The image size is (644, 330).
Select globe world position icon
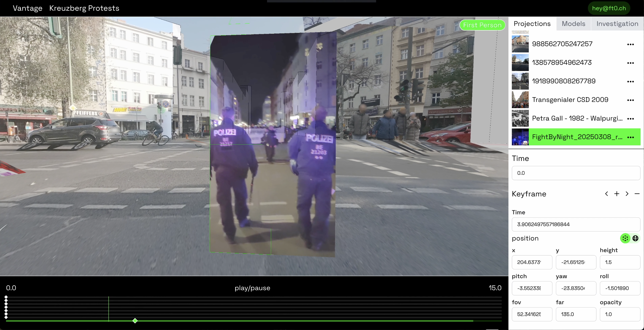click(x=635, y=238)
